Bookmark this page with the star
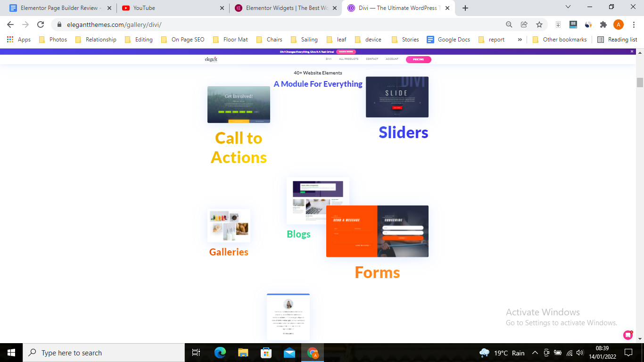Image resolution: width=644 pixels, height=362 pixels. 539,25
